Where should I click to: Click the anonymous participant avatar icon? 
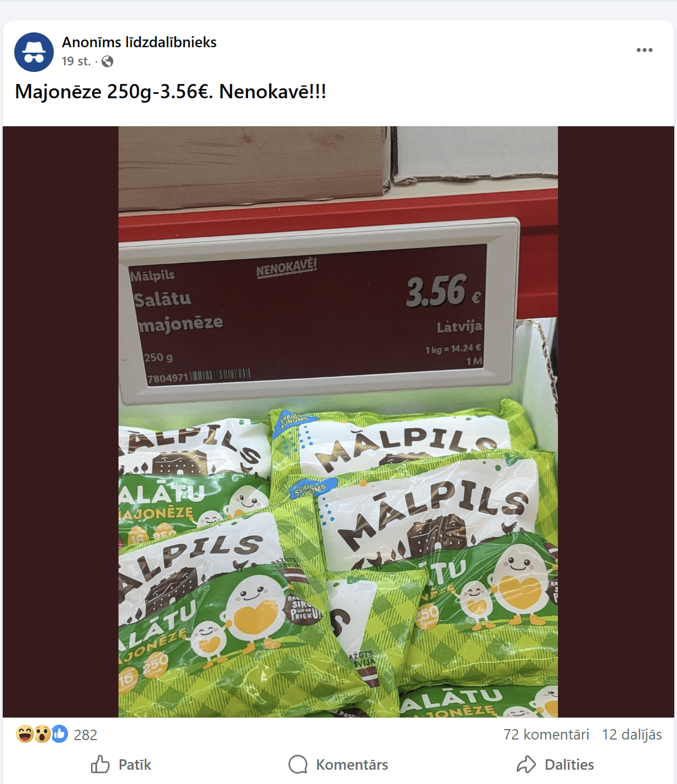pos(34,52)
